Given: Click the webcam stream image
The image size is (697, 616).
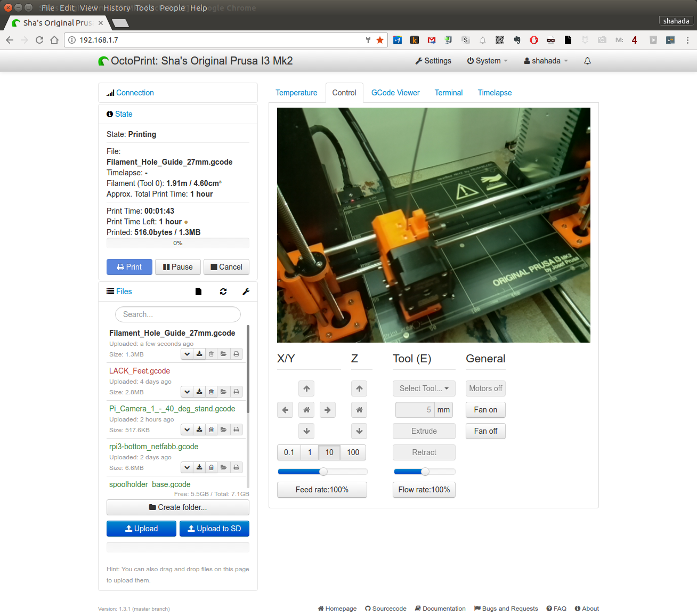Looking at the screenshot, I should [434, 225].
